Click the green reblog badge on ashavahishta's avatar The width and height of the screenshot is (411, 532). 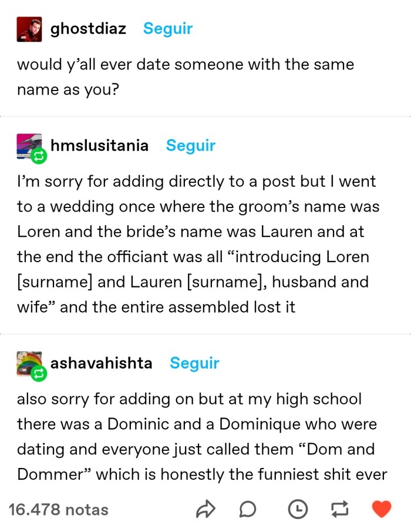tap(39, 373)
